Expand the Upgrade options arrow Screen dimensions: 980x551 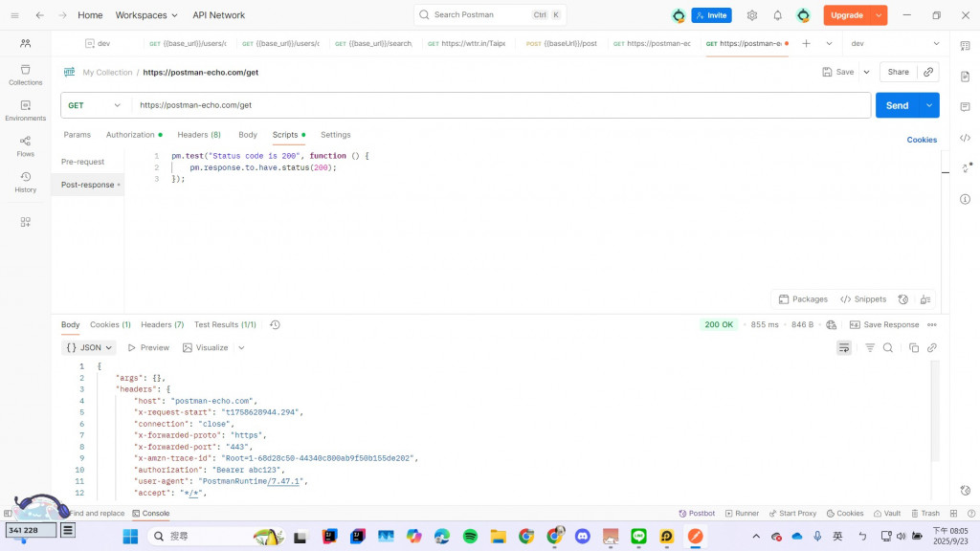[x=879, y=15]
